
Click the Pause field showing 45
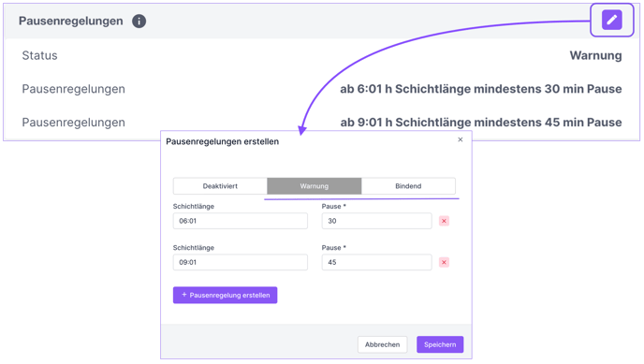click(x=376, y=262)
